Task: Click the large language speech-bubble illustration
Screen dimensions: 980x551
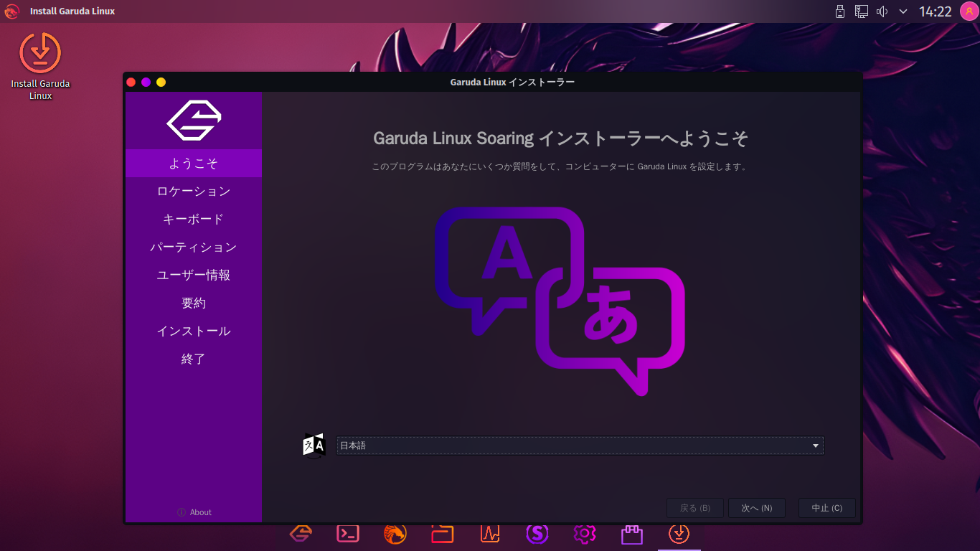Action: tap(560, 301)
